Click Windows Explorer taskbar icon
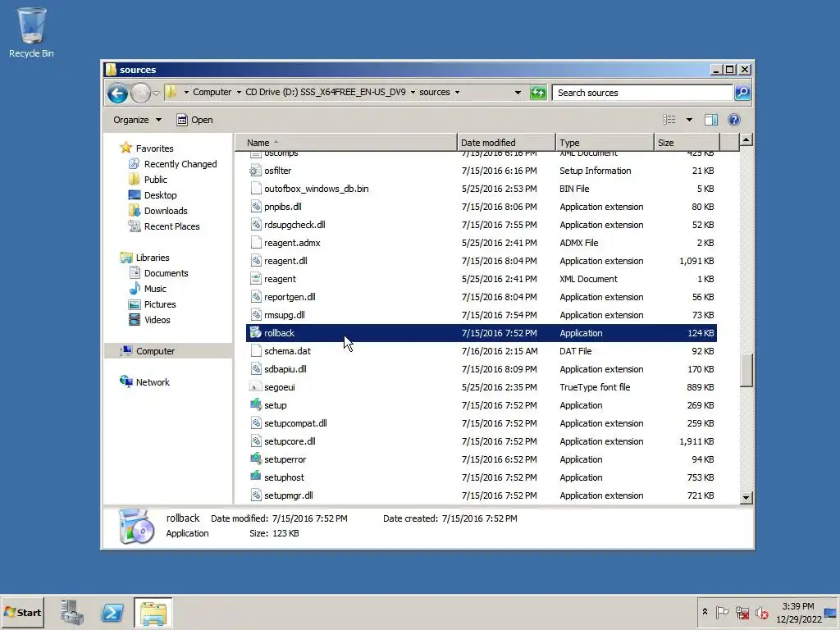The image size is (840, 630). (153, 612)
